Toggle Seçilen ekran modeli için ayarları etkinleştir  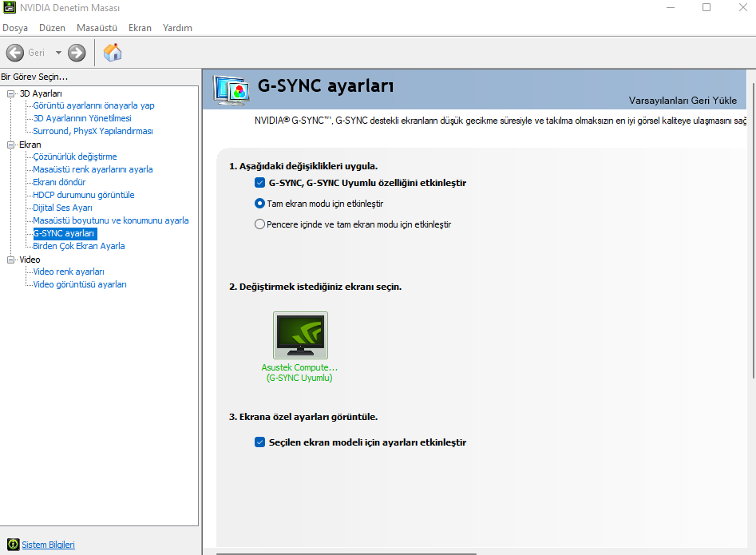(260, 442)
